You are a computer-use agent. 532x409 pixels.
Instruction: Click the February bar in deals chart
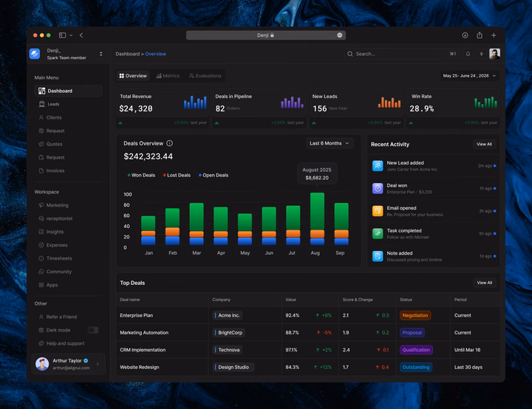(172, 226)
